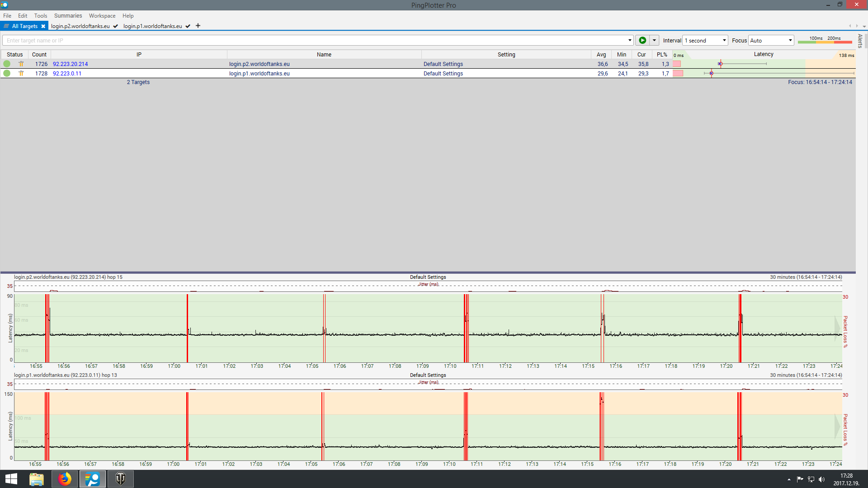The width and height of the screenshot is (868, 488).
Task: Click Default Settings for login.p2 row
Action: pyautogui.click(x=443, y=64)
